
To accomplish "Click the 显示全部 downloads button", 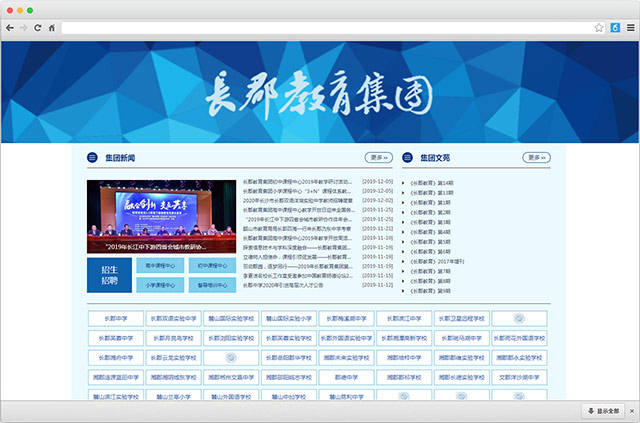I will (x=604, y=411).
